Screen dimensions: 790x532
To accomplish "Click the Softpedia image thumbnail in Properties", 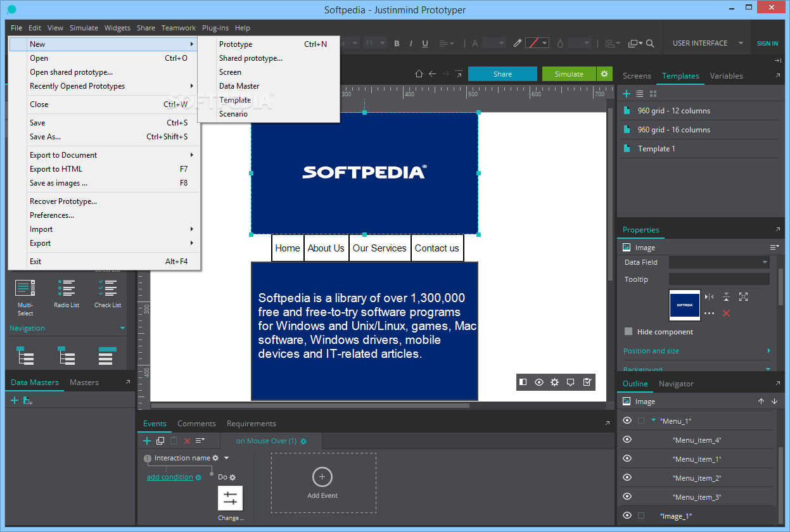I will 685,305.
